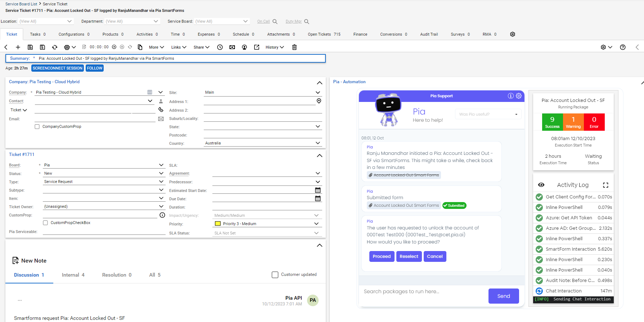Image resolution: width=644 pixels, height=322 pixels.
Task: Click the expense money icon in toolbar
Action: [x=232, y=47]
